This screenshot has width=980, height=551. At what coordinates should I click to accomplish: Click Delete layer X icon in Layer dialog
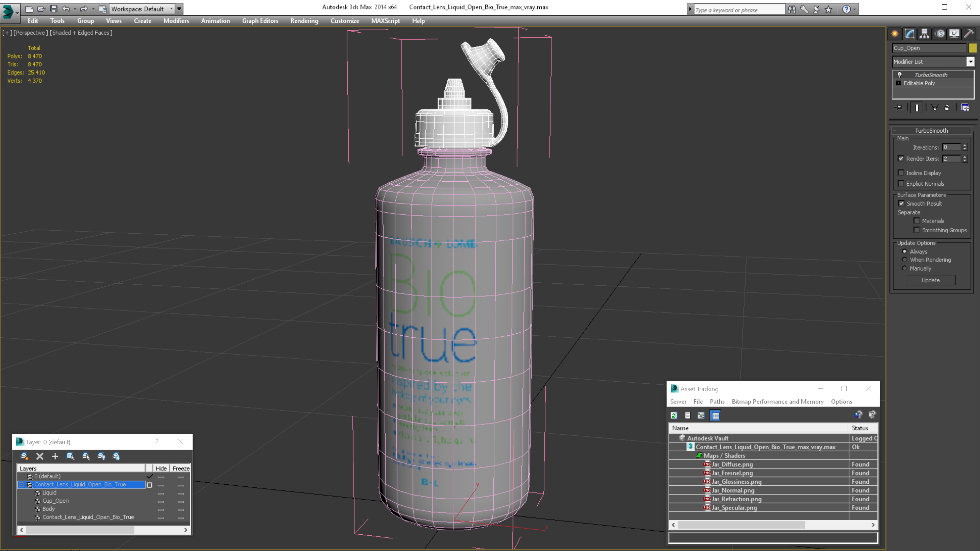(39, 456)
